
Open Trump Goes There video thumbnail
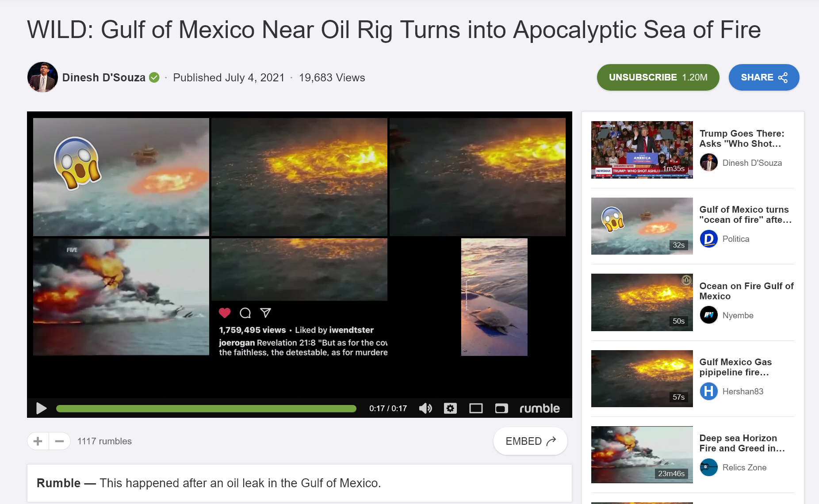click(642, 149)
